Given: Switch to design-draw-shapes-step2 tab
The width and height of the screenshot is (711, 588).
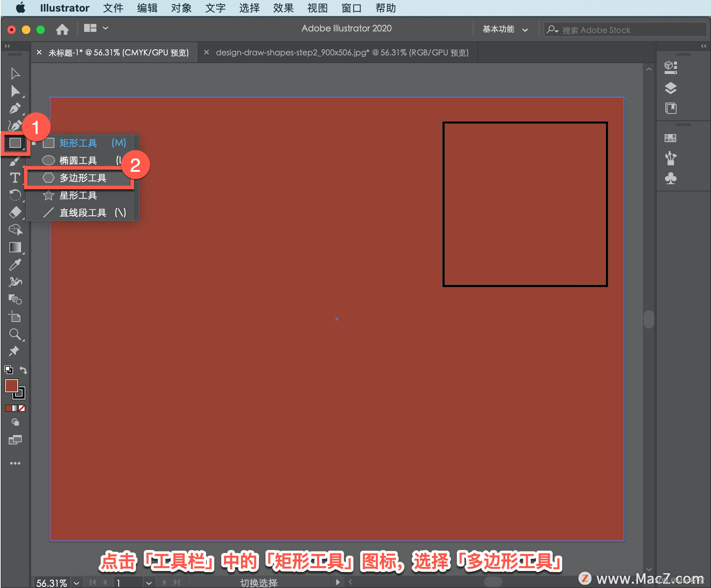Looking at the screenshot, I should click(342, 53).
